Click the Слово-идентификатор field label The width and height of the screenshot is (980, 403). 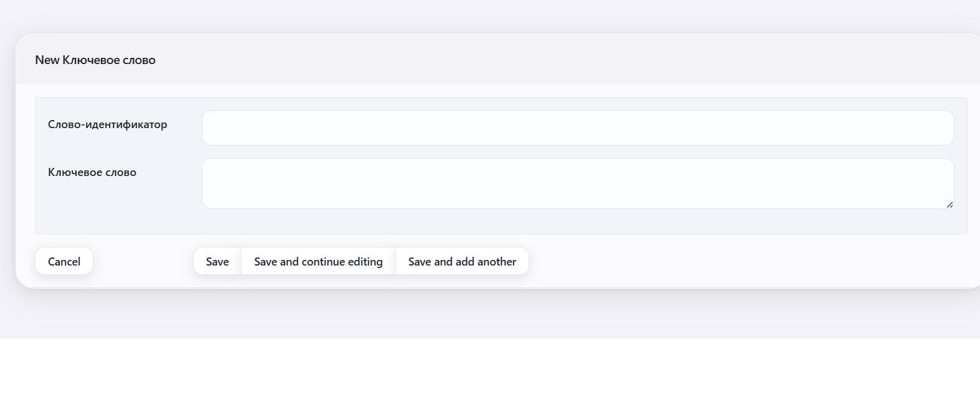point(108,124)
